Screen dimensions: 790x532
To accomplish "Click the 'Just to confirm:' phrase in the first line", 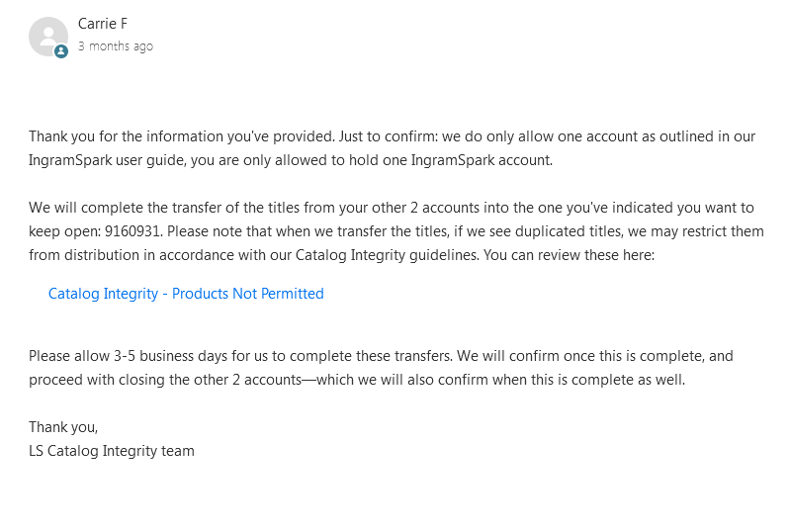I will (389, 136).
